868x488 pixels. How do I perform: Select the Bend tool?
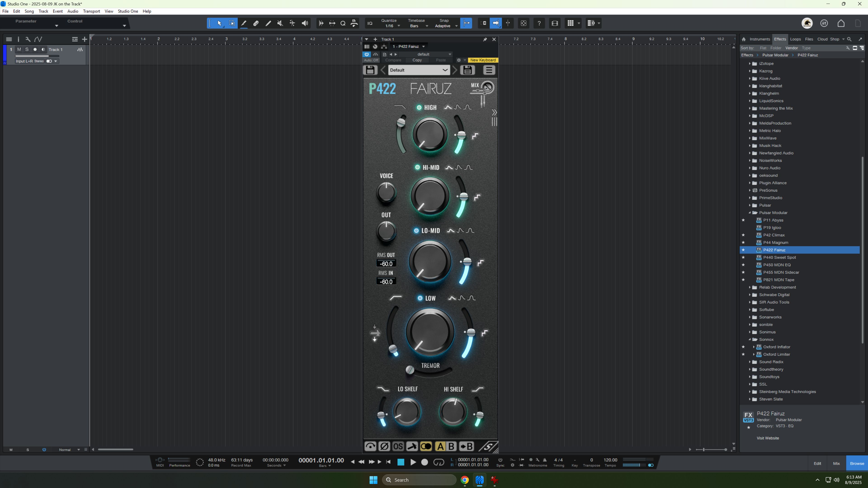click(292, 23)
